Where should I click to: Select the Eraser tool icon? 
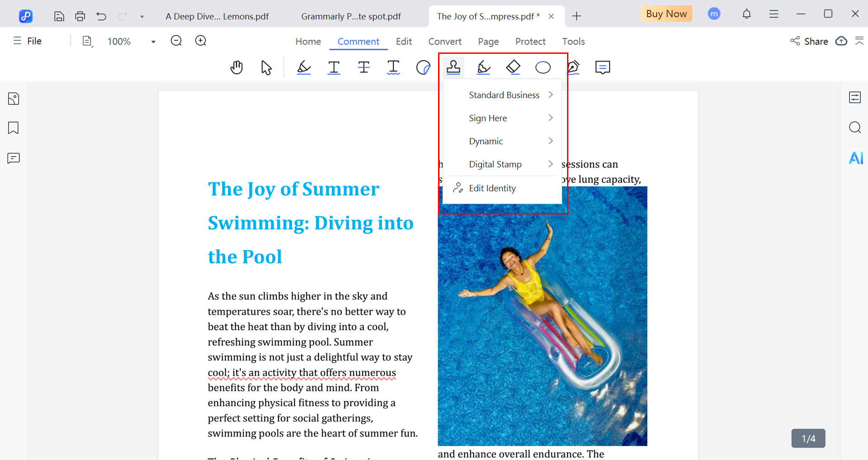[x=513, y=67]
